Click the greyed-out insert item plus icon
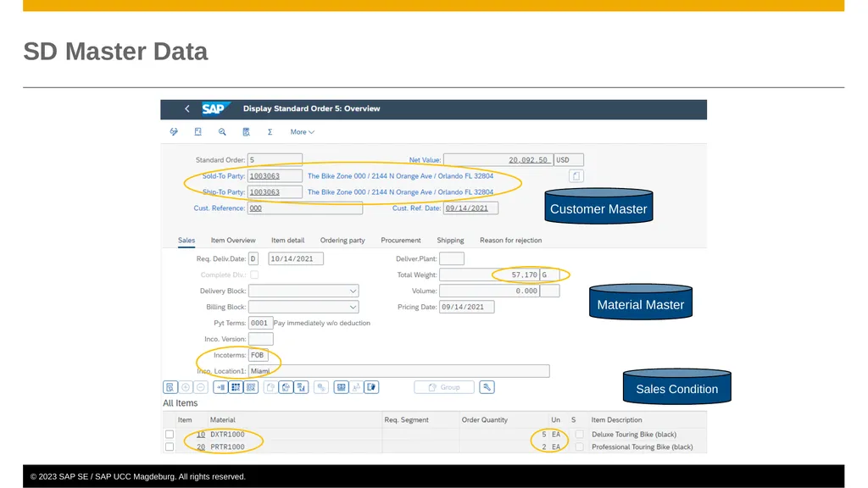 click(x=186, y=387)
